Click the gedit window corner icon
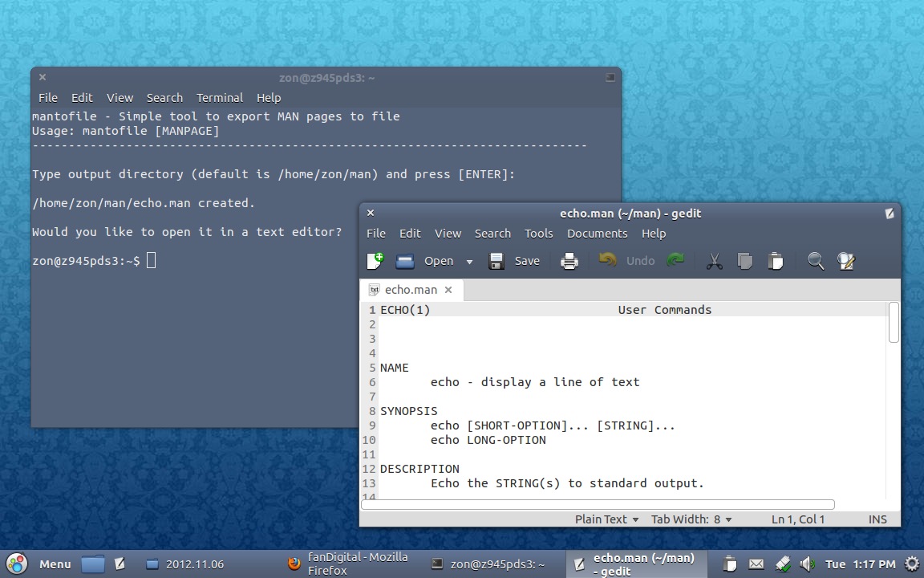This screenshot has height=578, width=924. pos(890,214)
